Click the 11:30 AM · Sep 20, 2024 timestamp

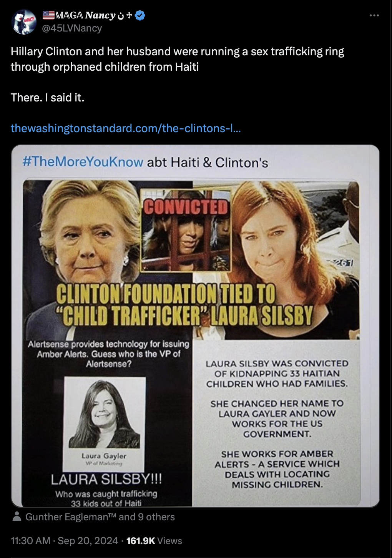coord(64,541)
